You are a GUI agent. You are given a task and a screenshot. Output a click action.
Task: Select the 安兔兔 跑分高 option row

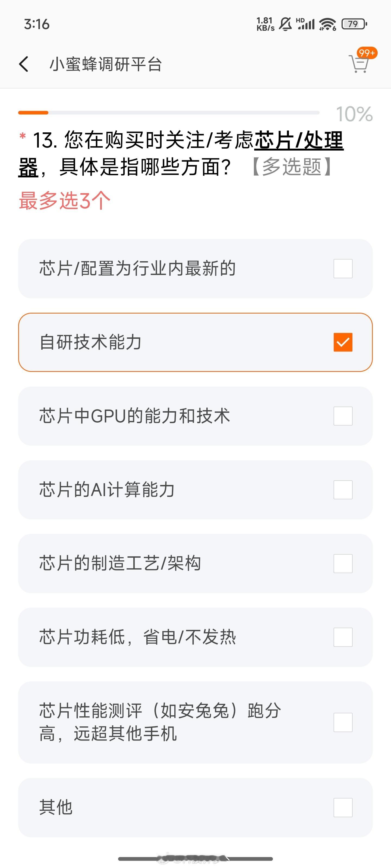[x=195, y=722]
